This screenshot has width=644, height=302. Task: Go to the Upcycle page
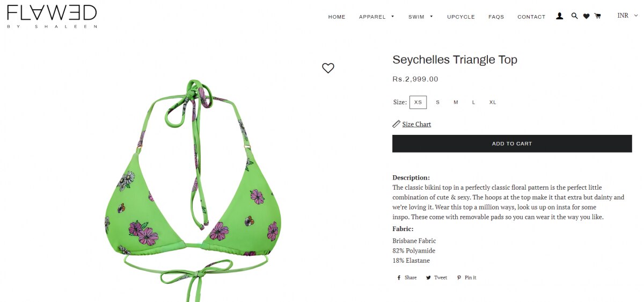click(461, 17)
